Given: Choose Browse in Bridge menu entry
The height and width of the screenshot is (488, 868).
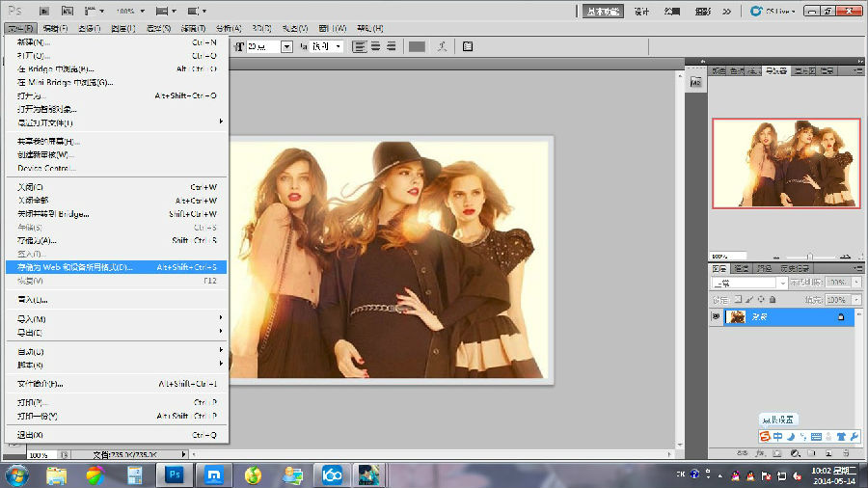Looking at the screenshot, I should click(117, 69).
